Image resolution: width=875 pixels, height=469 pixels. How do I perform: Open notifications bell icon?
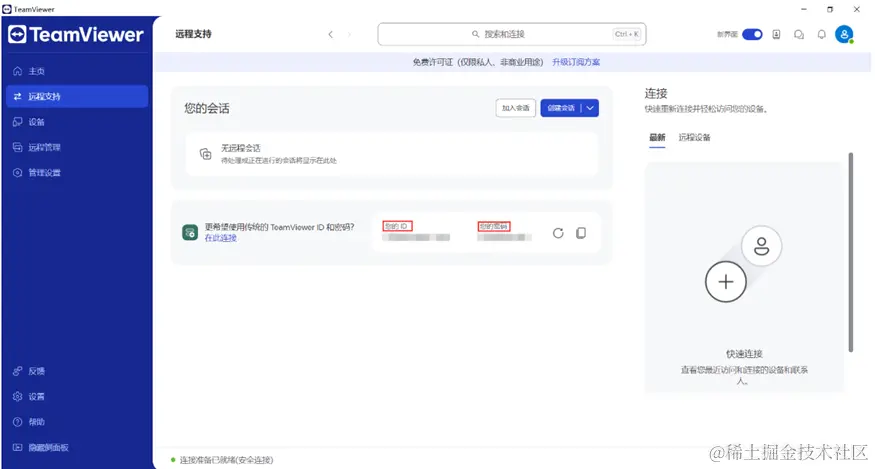click(x=821, y=35)
